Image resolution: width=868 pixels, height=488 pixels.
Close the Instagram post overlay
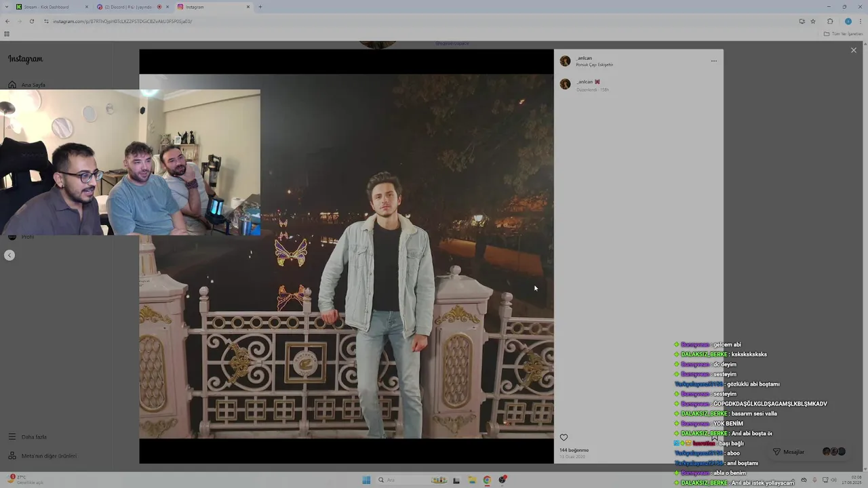(x=853, y=50)
